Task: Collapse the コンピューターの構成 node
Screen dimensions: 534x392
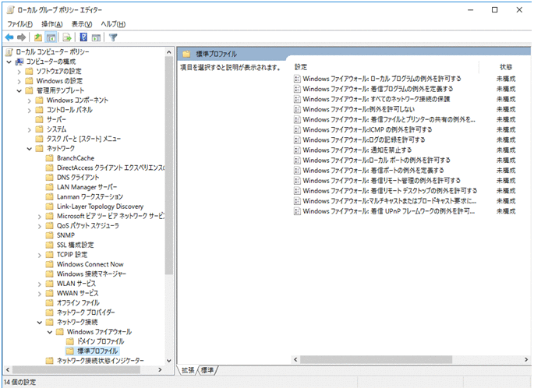Action: 9,62
